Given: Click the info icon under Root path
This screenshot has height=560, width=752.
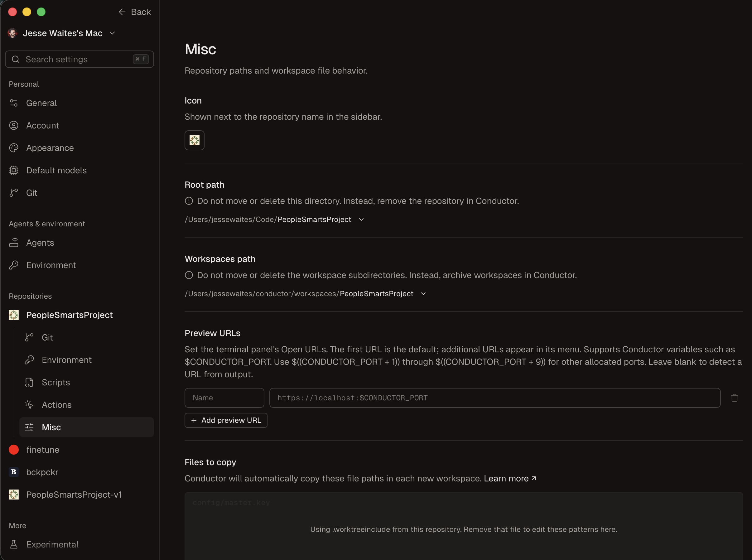Looking at the screenshot, I should coord(189,201).
